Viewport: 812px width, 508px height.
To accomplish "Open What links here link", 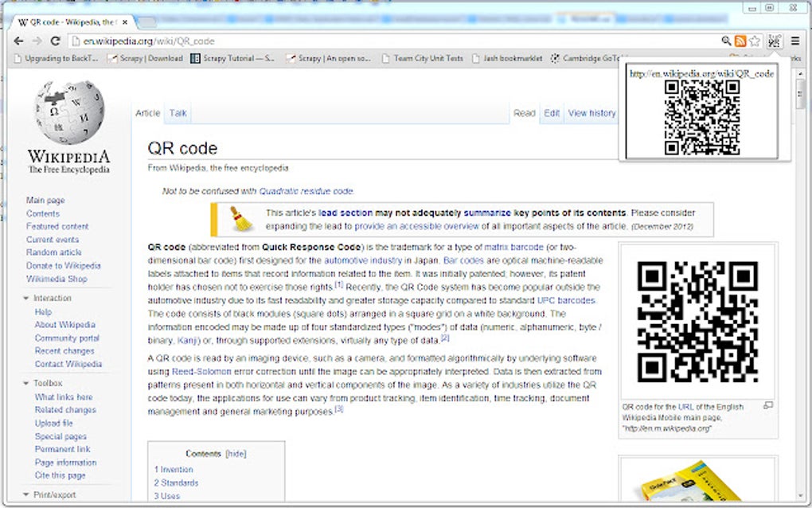I will (64, 397).
